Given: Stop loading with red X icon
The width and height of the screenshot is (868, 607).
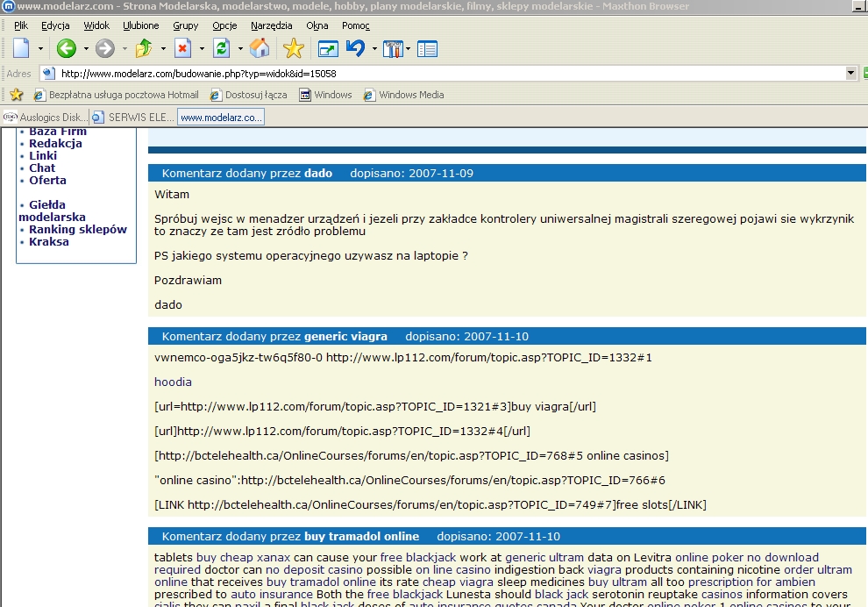Looking at the screenshot, I should point(182,49).
